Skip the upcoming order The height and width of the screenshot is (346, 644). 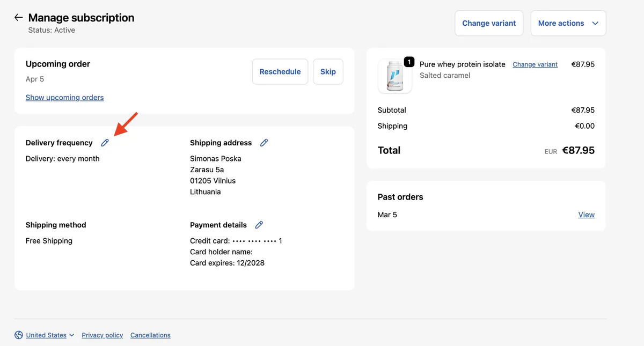point(328,71)
